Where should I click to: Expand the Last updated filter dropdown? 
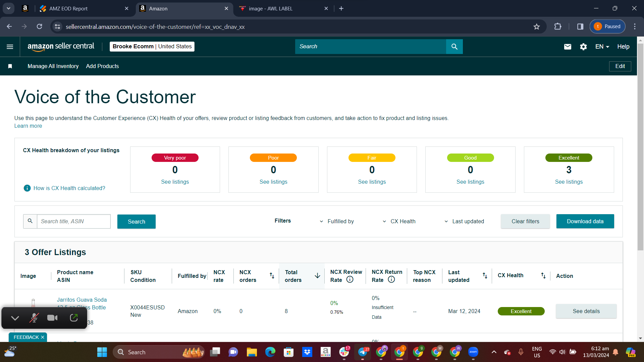[464, 221]
